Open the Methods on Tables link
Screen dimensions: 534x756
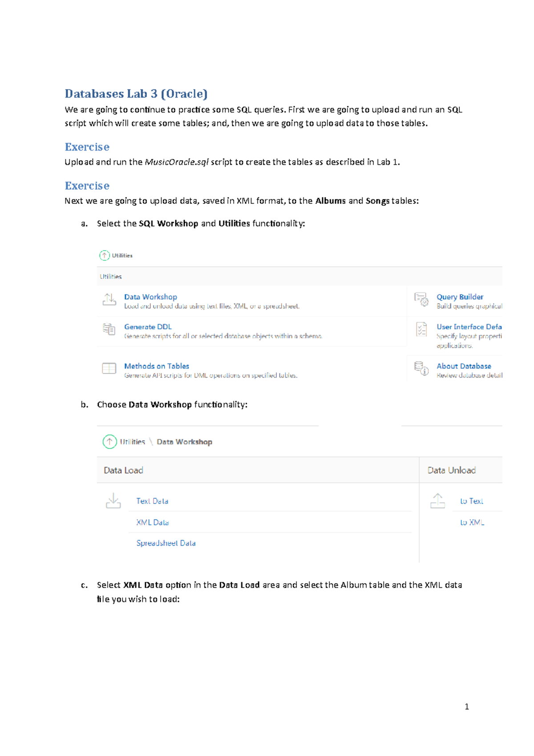pos(157,366)
